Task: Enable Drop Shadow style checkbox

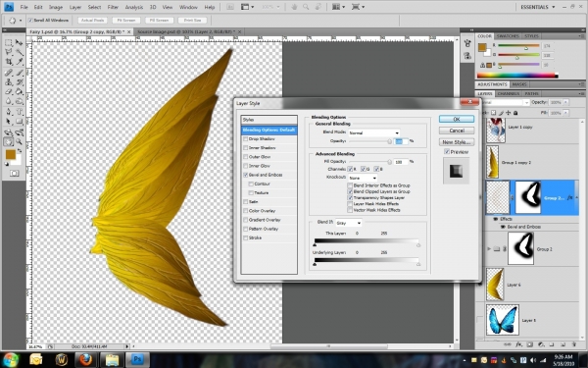Action: [x=246, y=139]
